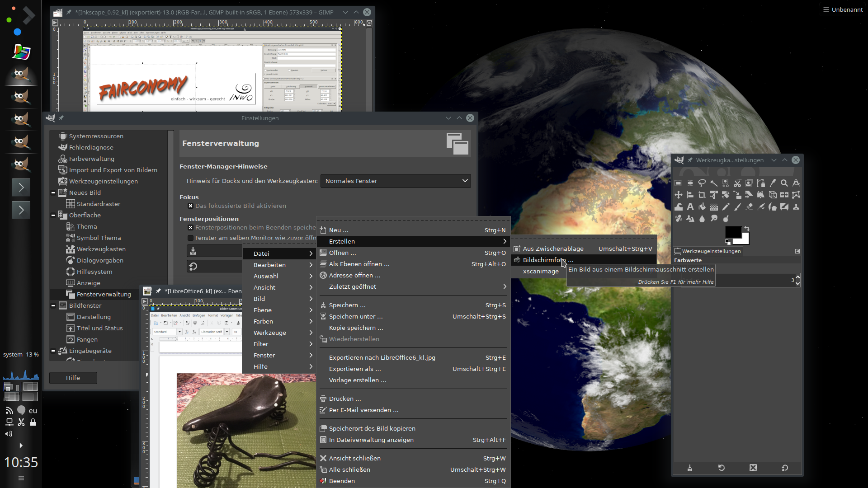Image resolution: width=868 pixels, height=488 pixels.
Task: Select the Perspective cube tool
Action: pos(773,195)
